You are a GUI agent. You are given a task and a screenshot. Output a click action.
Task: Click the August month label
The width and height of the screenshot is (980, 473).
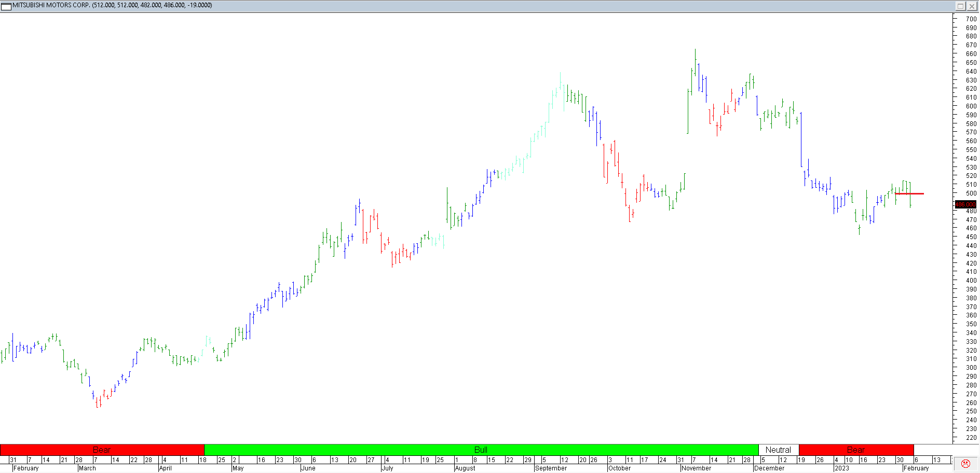465,468
